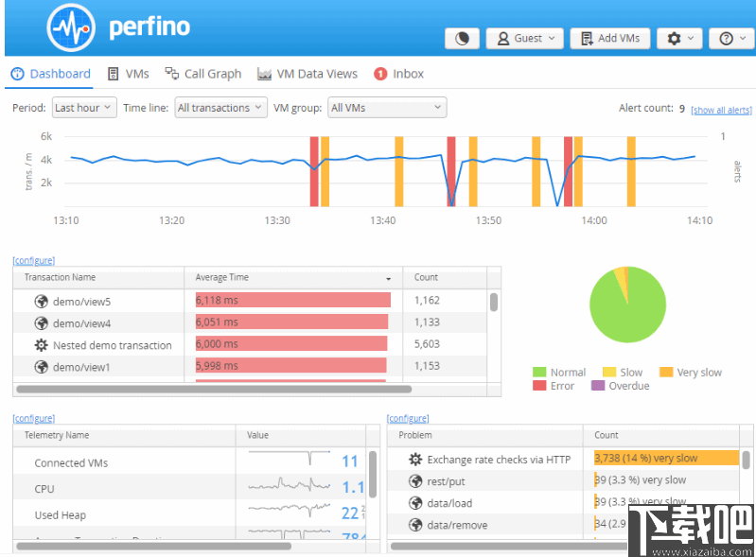Open the settings gear dropdown
Screen dimensions: 756x557
coord(680,38)
